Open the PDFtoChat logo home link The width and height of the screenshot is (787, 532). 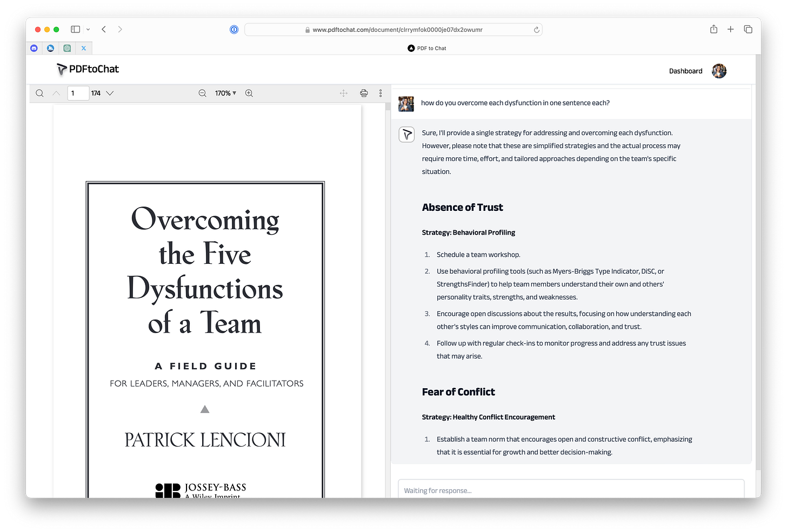pyautogui.click(x=88, y=69)
